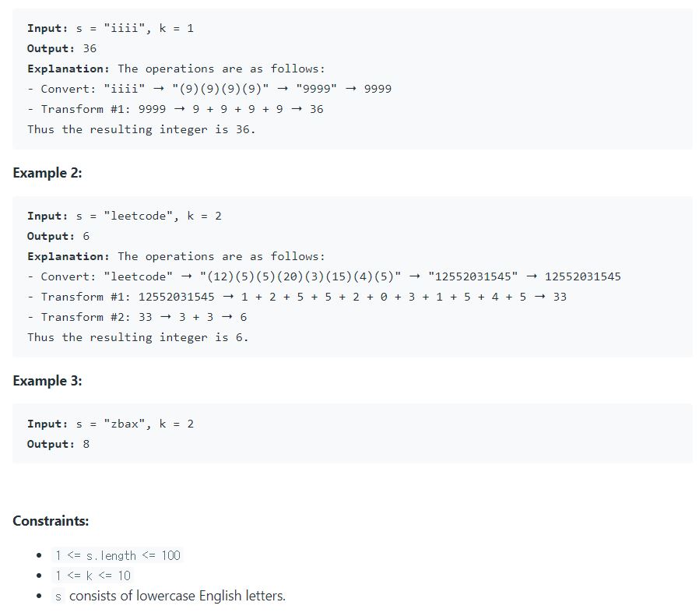The image size is (699, 616).
Task: Click the Example 2 heading
Action: tap(47, 173)
